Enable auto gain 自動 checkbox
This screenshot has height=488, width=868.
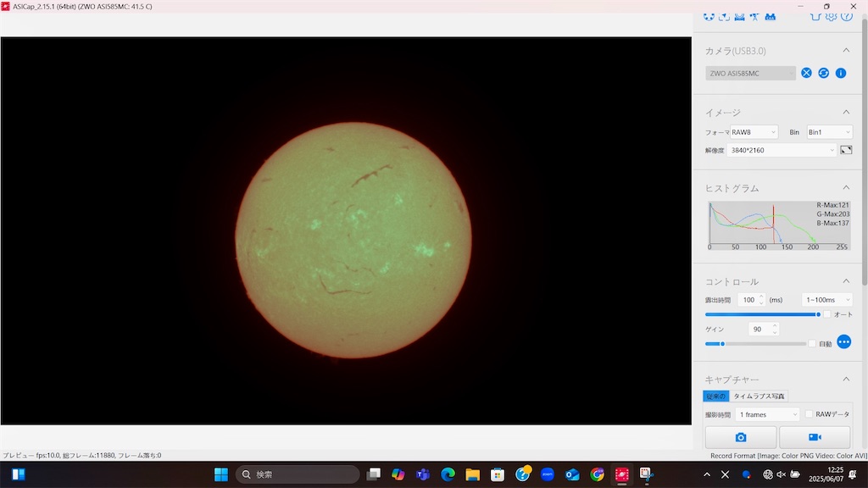pyautogui.click(x=812, y=344)
